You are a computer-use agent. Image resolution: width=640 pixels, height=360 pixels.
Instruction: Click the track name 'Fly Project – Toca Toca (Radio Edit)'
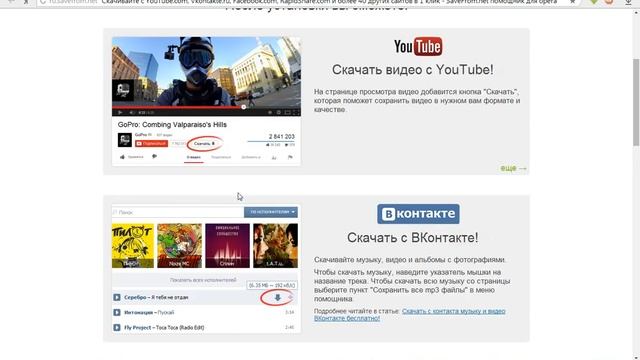click(164, 327)
